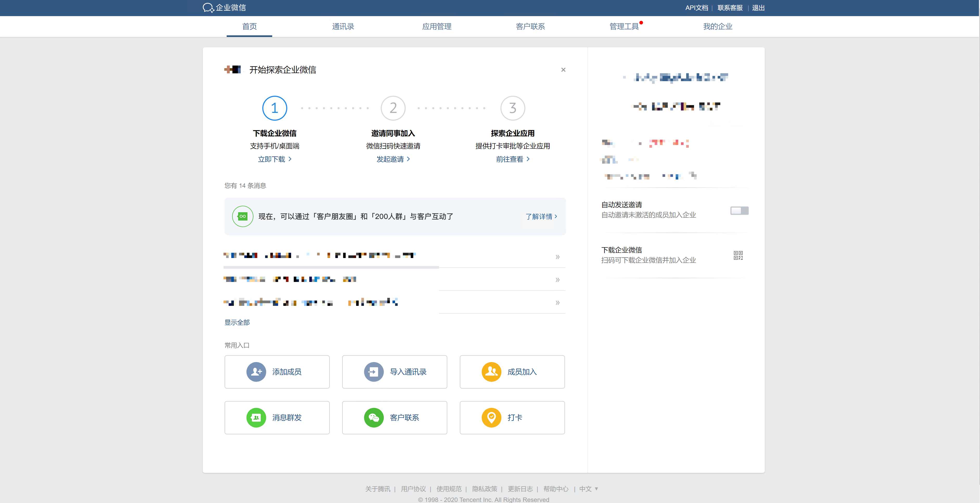Toggle the 自动发送邀请 switch
This screenshot has width=980, height=503.
tap(739, 210)
